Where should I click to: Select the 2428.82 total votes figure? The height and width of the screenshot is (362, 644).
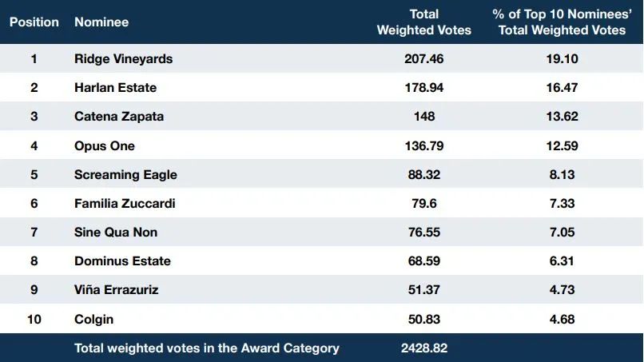pos(423,348)
